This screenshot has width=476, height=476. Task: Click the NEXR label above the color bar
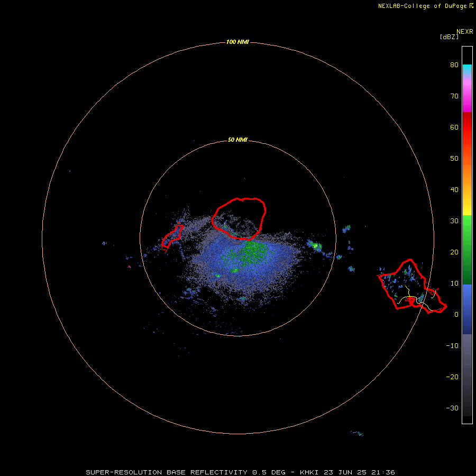click(x=465, y=32)
